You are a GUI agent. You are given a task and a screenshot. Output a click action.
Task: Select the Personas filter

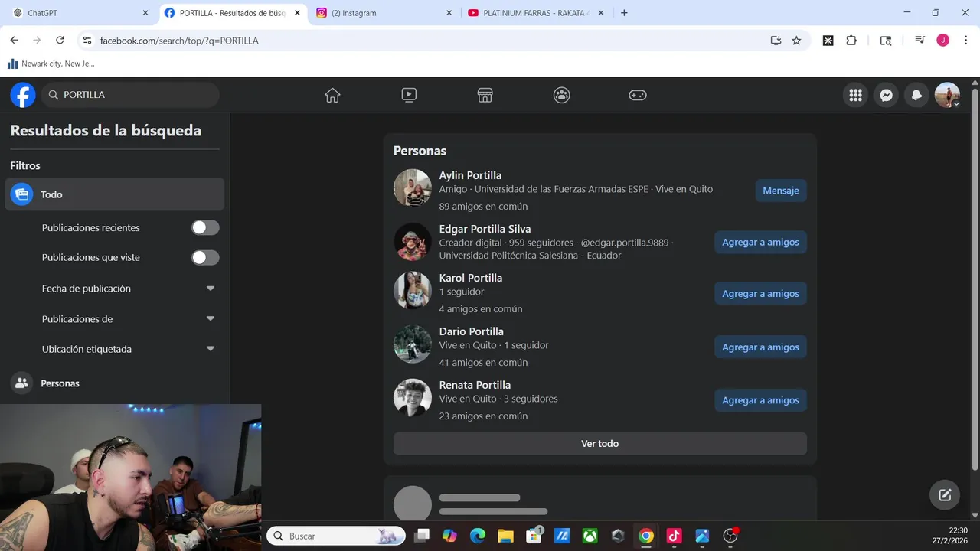115,383
